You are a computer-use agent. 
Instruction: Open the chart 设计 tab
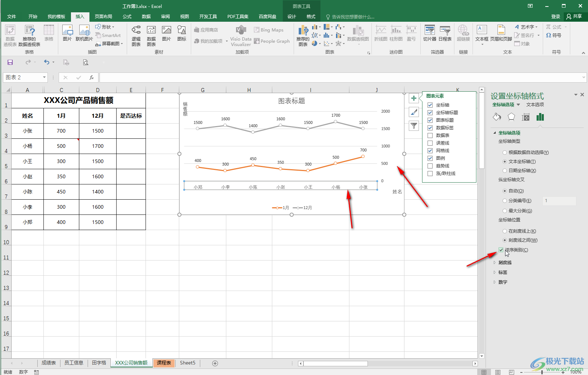(x=292, y=17)
